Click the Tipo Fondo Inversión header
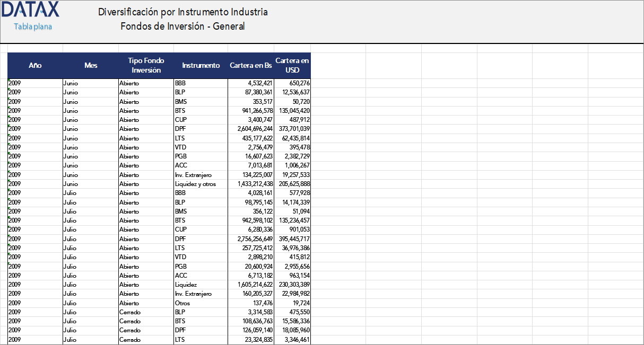This screenshot has height=345, width=644. (145, 65)
